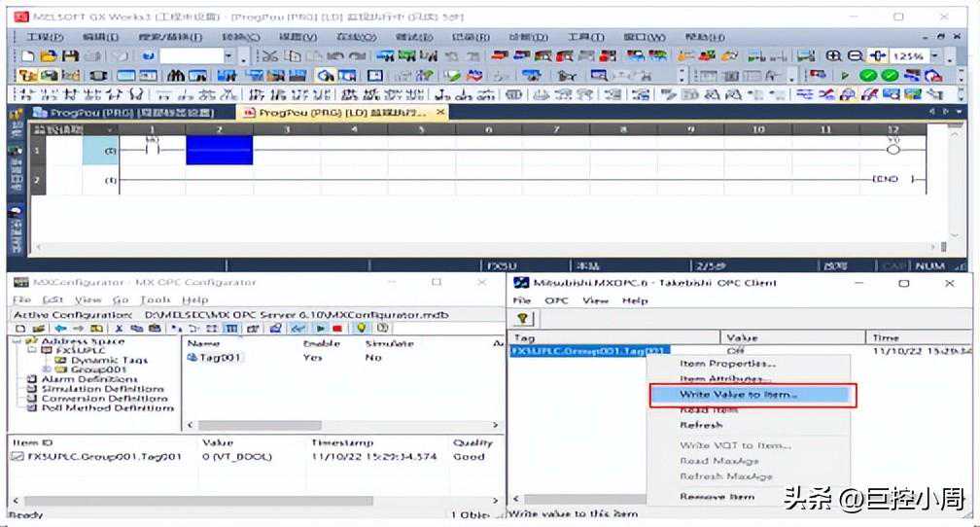This screenshot has width=980, height=527.
Task: Toggle the FX5UPLC.Group001.Tag001 monitor checkbox
Action: 17,457
